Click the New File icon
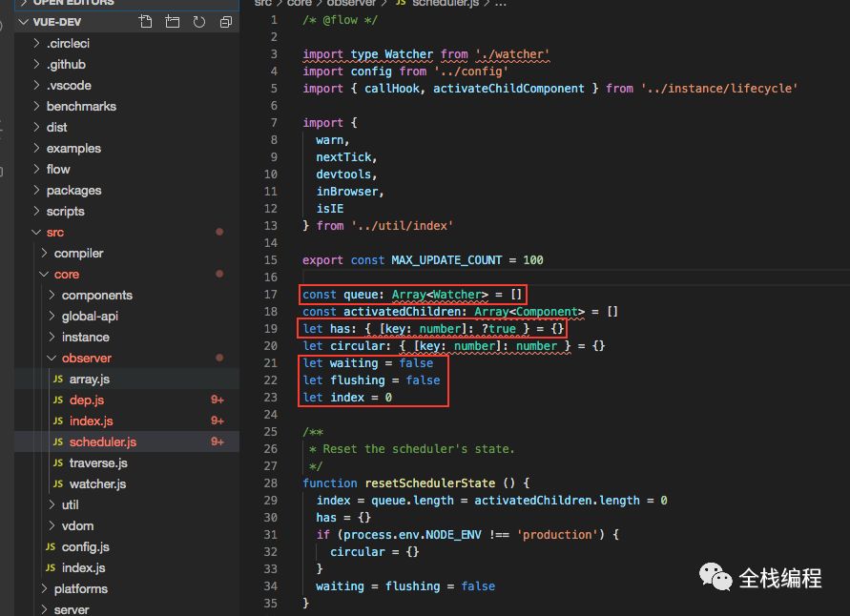Image resolution: width=850 pixels, height=616 pixels. [x=145, y=22]
